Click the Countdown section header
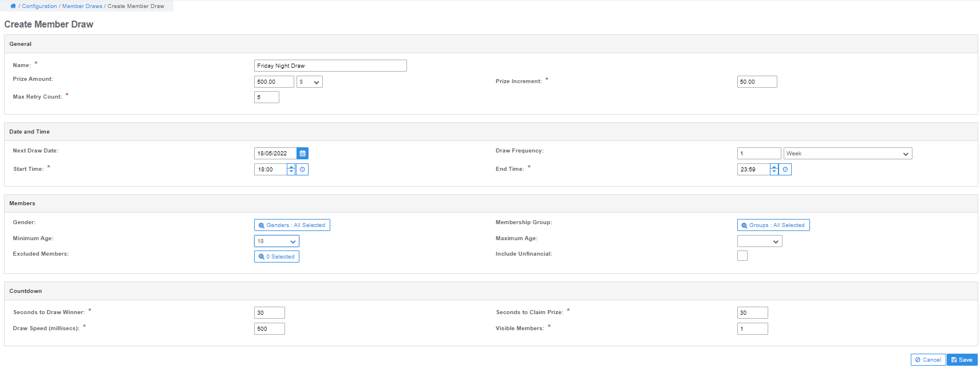 point(491,291)
